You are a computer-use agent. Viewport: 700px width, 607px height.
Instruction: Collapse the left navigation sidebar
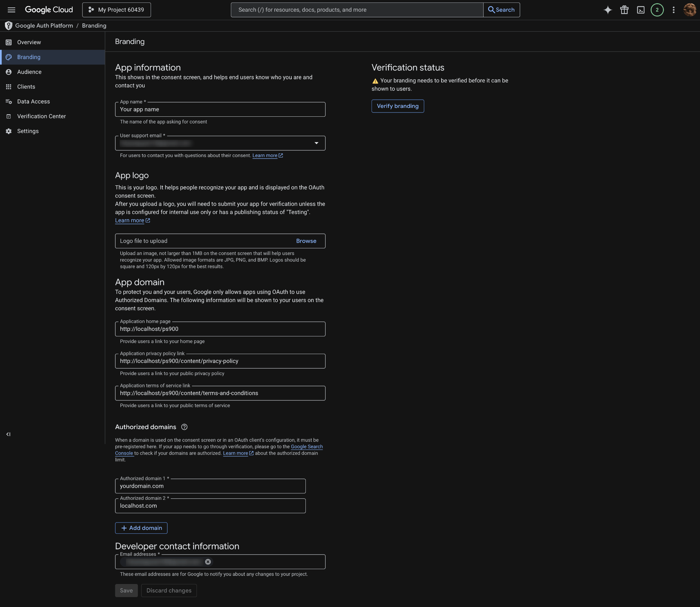coord(8,434)
